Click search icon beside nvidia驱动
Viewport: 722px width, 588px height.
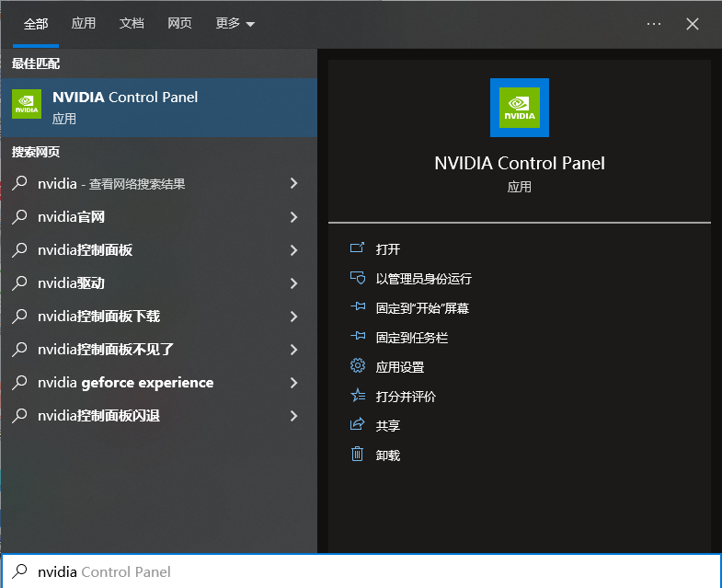tap(20, 282)
